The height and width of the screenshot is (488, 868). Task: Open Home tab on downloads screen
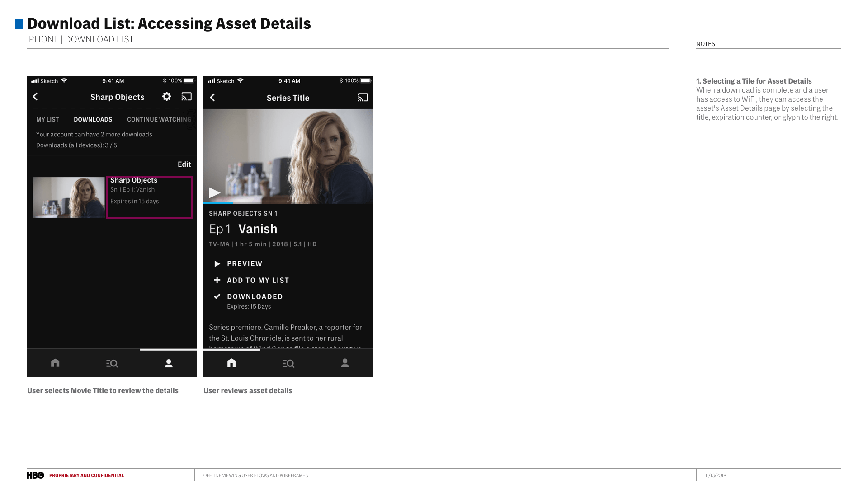pos(55,363)
